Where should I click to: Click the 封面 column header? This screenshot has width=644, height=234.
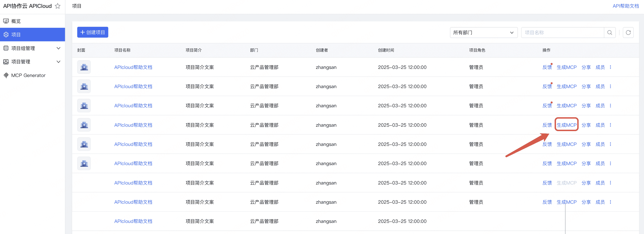click(81, 50)
